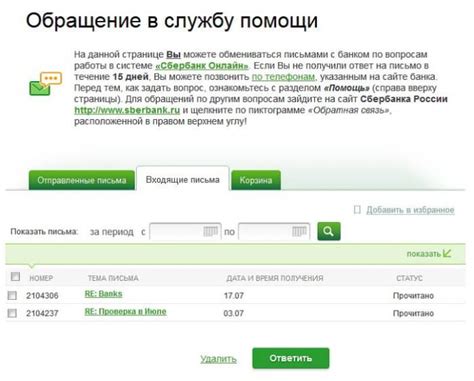
Task: Open the 'по телефонам' link
Action: point(283,77)
